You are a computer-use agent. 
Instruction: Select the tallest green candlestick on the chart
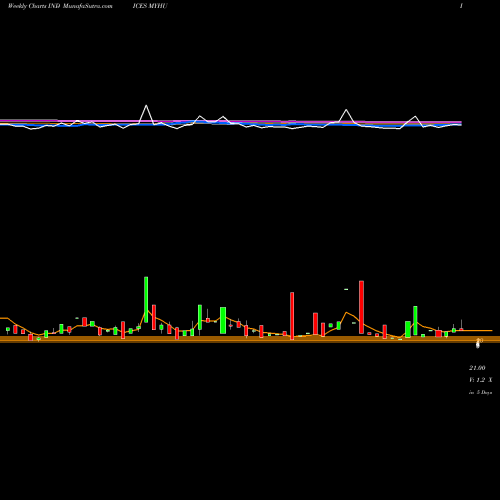[146, 300]
